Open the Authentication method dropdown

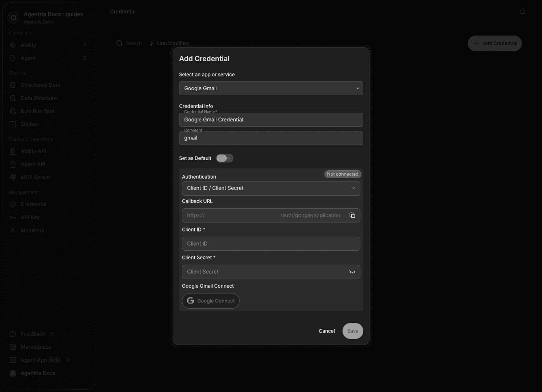coord(271,188)
